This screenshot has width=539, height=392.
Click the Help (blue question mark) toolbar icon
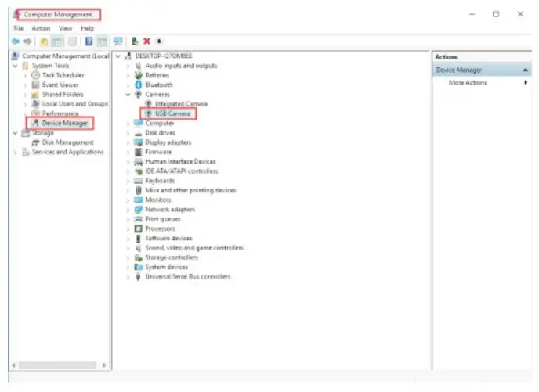pyautogui.click(x=89, y=41)
